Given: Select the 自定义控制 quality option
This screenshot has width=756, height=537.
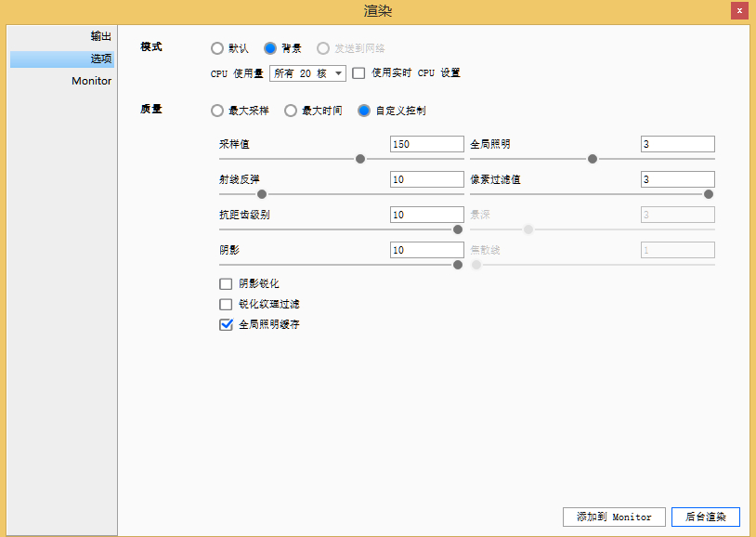Looking at the screenshot, I should coord(364,111).
